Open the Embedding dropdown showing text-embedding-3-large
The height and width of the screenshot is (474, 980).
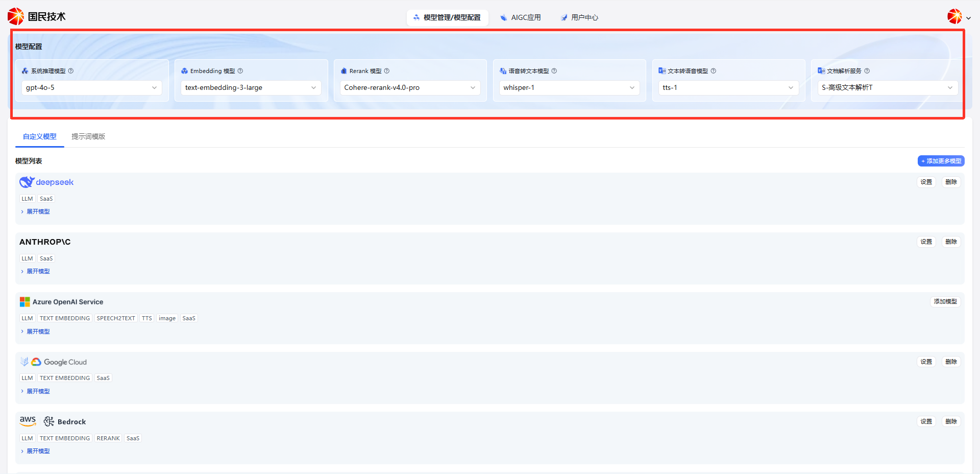(x=251, y=88)
